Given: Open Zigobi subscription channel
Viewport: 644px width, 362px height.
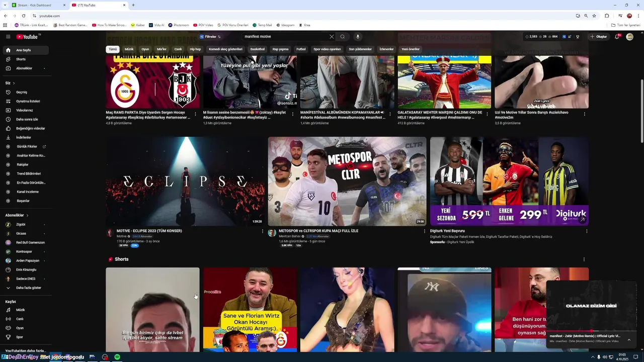Looking at the screenshot, I should click(25, 225).
